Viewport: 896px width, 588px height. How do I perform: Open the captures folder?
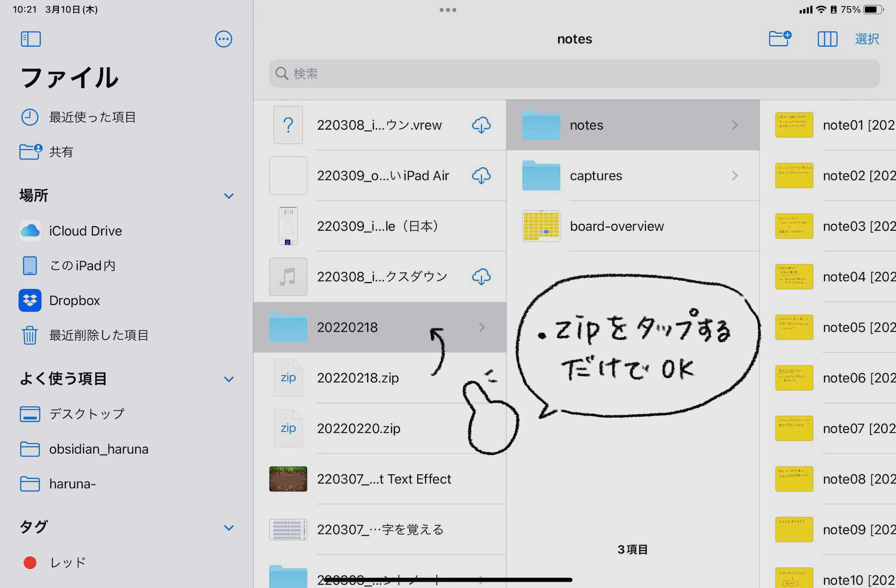(x=633, y=176)
